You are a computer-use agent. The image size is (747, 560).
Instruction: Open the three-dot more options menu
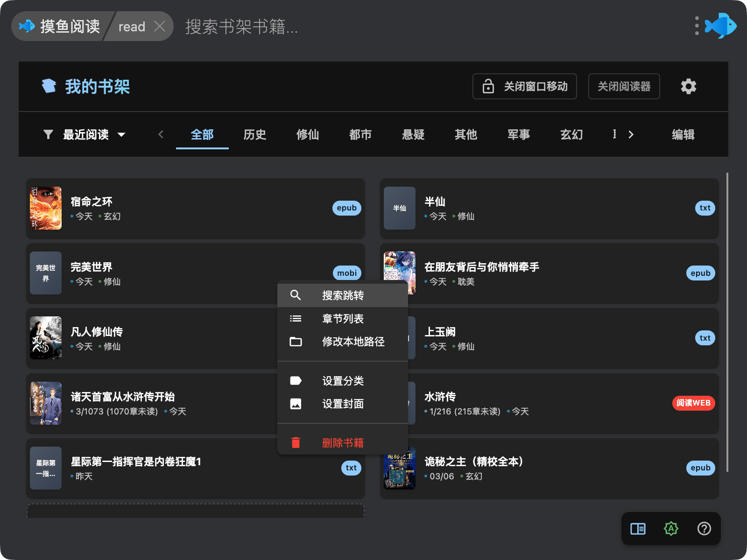697,26
